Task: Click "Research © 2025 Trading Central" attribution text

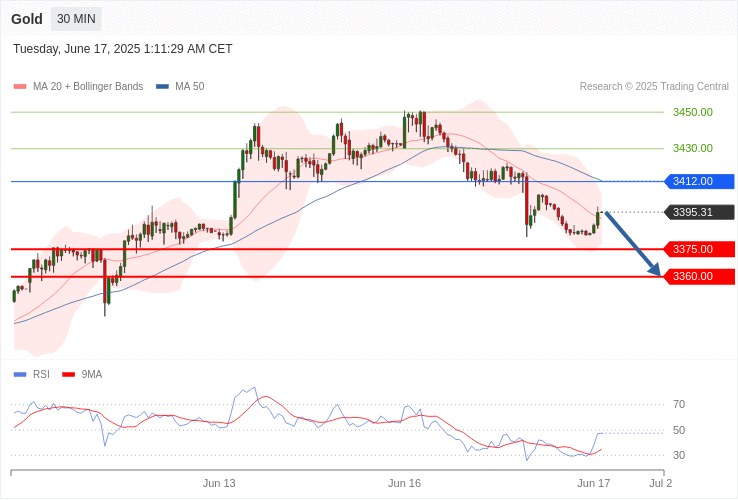Action: click(654, 87)
